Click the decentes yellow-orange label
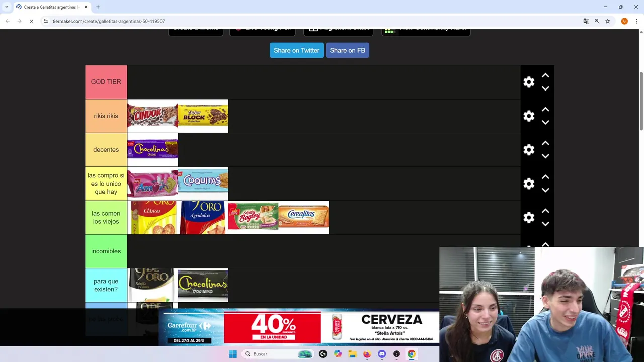 [106, 150]
